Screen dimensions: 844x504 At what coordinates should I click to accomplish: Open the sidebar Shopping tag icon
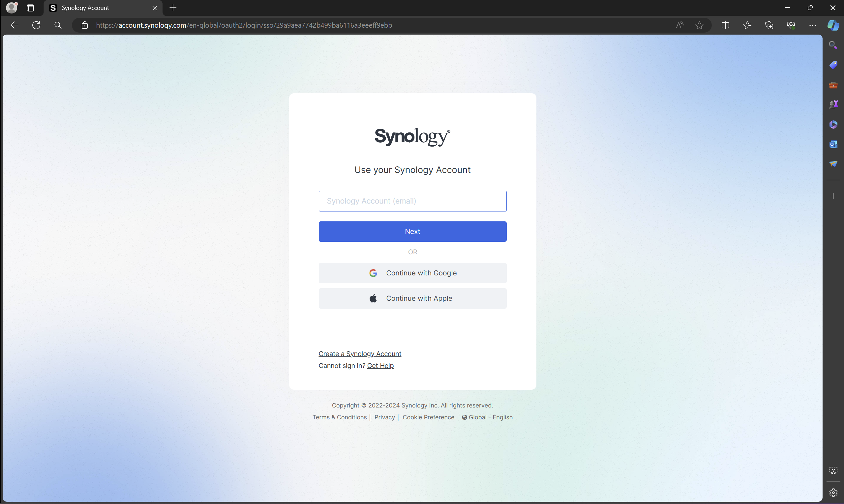833,65
